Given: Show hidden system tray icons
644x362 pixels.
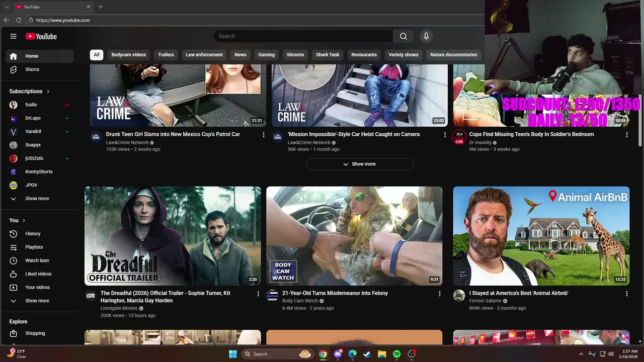Looking at the screenshot, I should [x=581, y=354].
